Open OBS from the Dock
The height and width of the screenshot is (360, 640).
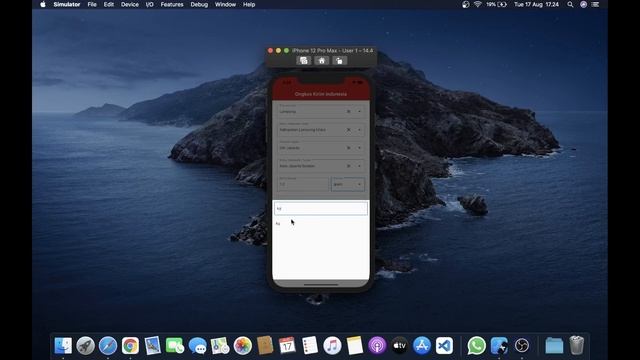(522, 346)
